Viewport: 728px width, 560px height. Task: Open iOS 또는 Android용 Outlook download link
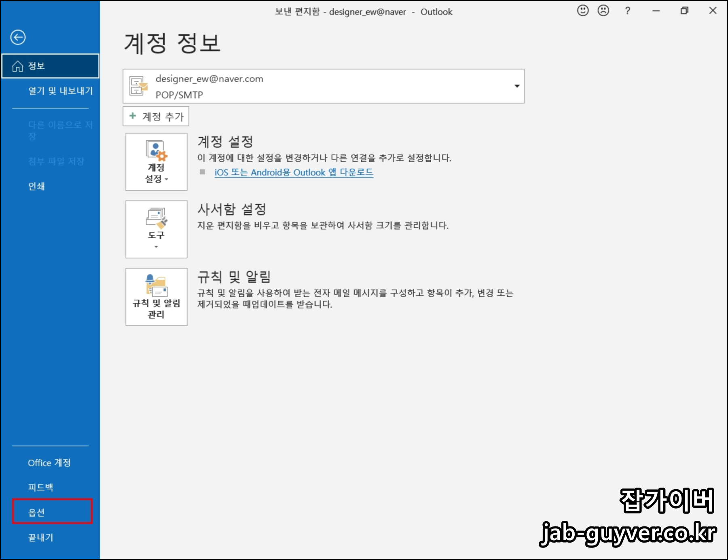[294, 172]
